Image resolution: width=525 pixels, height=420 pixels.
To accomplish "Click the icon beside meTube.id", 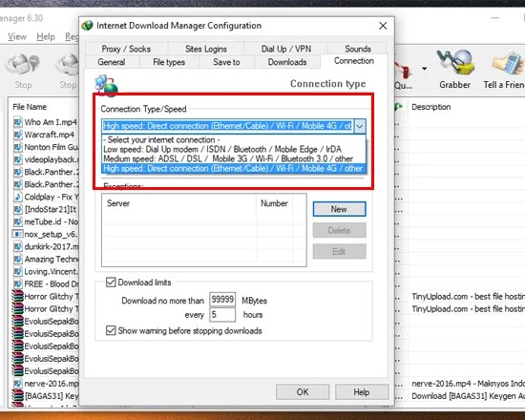I will (x=18, y=221).
